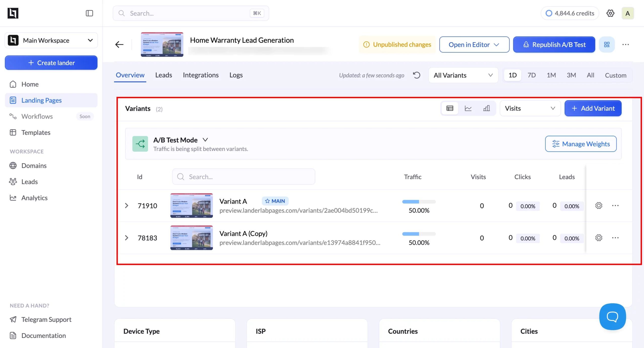
Task: Open the All Variants dropdown
Action: point(463,75)
